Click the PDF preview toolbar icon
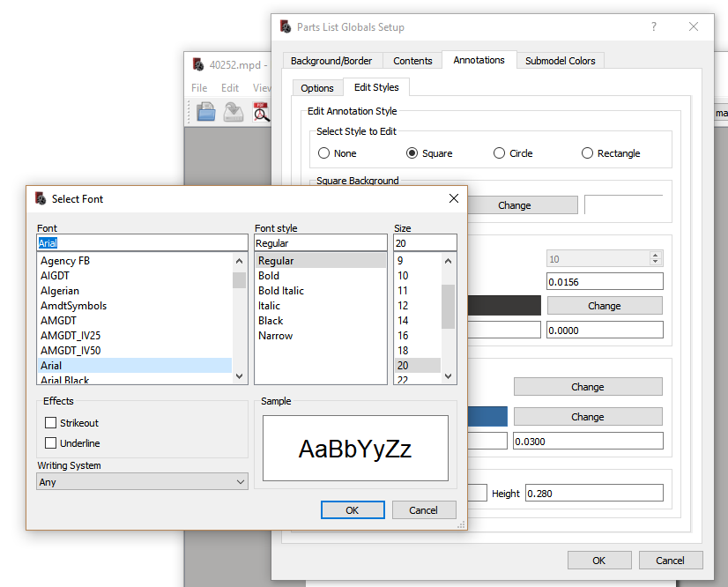This screenshot has height=587, width=728. pos(259,112)
